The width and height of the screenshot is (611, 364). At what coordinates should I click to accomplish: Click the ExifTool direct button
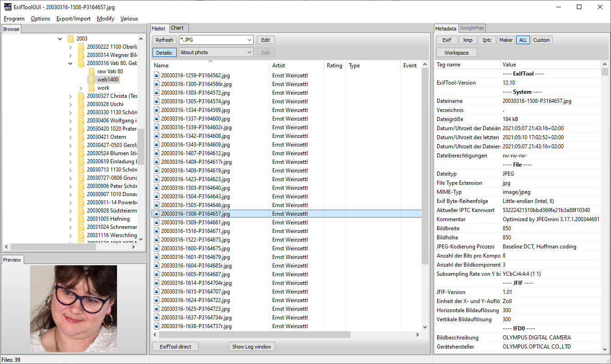point(175,347)
